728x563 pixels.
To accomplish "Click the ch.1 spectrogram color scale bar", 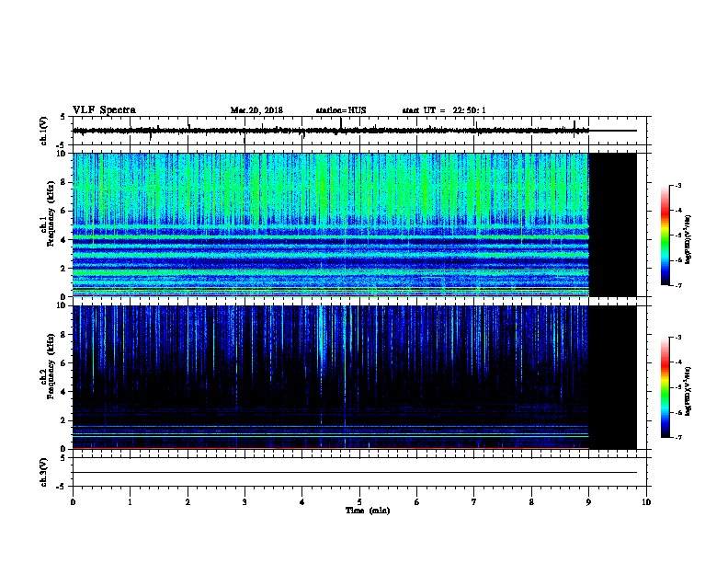I will coord(665,236).
